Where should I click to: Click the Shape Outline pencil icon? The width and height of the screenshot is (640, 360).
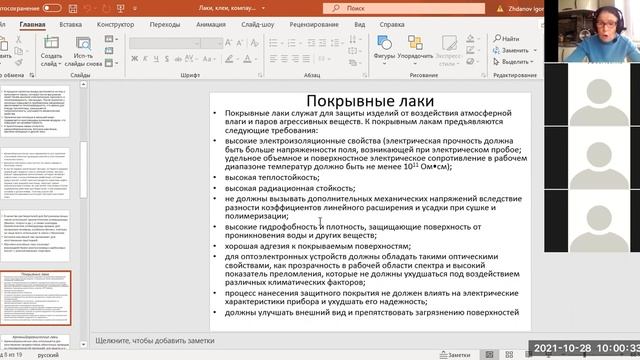coord(472,50)
